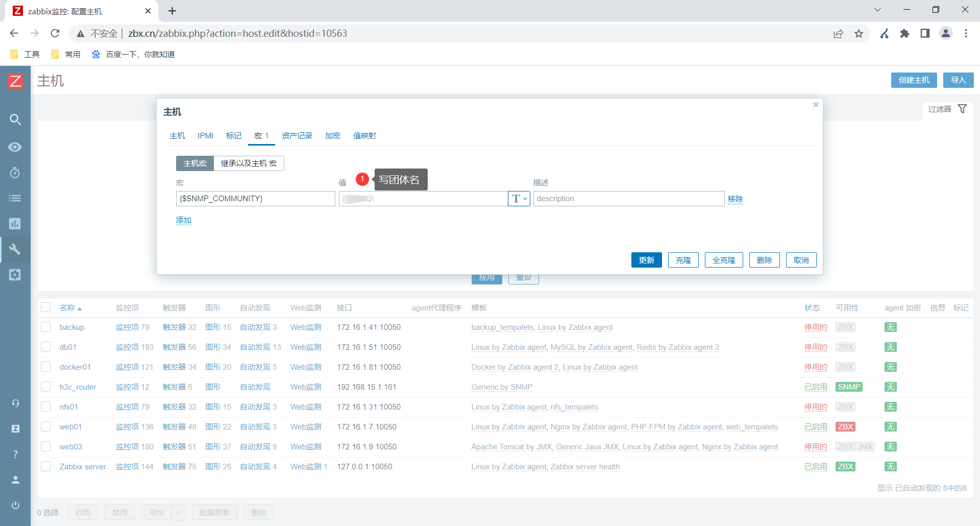Open the browser profile avatar icon
Viewport: 980px width, 526px height.
(946, 33)
